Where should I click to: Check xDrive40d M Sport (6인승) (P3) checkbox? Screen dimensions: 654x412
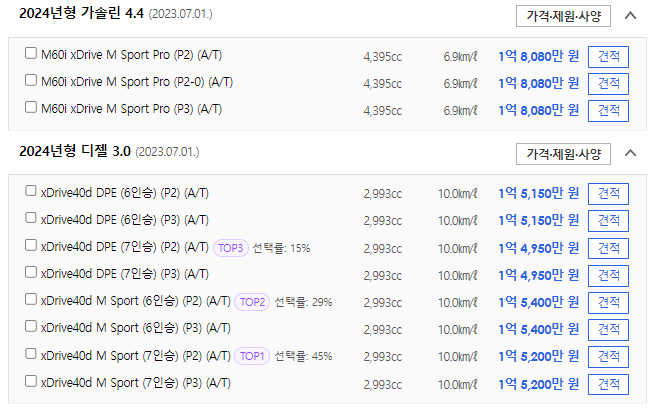click(31, 327)
